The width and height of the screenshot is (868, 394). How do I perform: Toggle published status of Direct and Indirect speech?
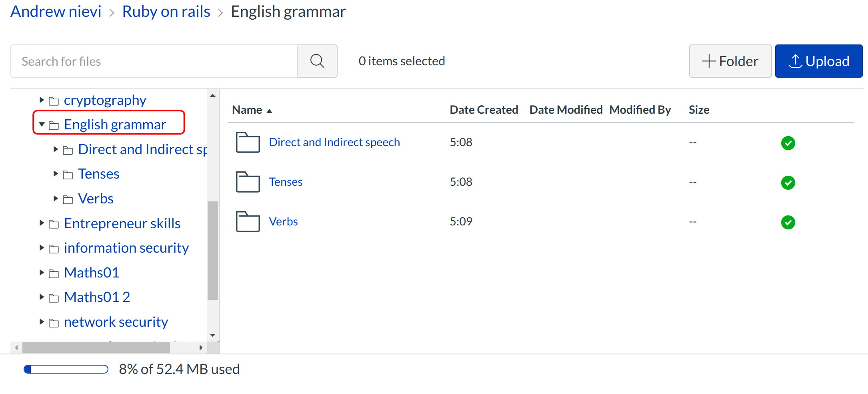(x=788, y=143)
